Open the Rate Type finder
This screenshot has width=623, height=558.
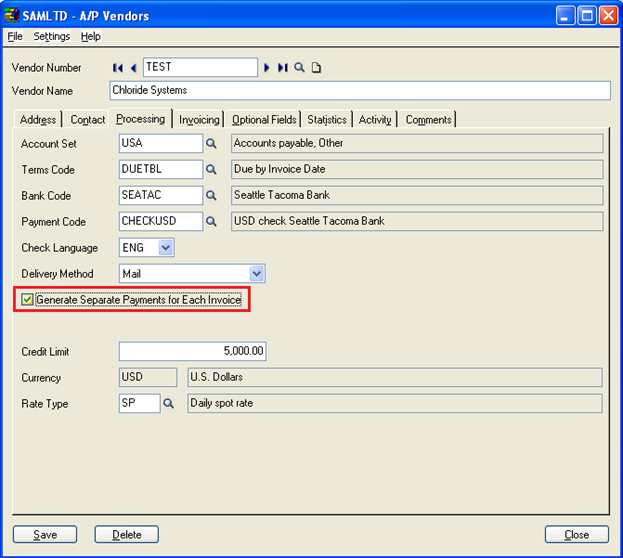[x=168, y=403]
